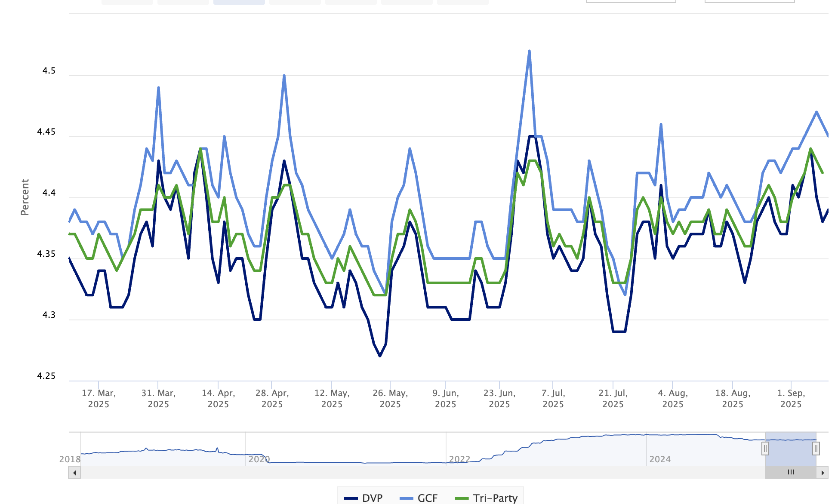Click the 2024 marker in the navigator
The image size is (838, 504).
tap(660, 459)
